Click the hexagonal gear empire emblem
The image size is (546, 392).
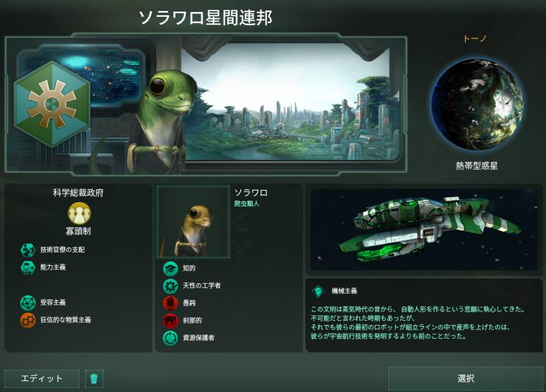point(52,104)
